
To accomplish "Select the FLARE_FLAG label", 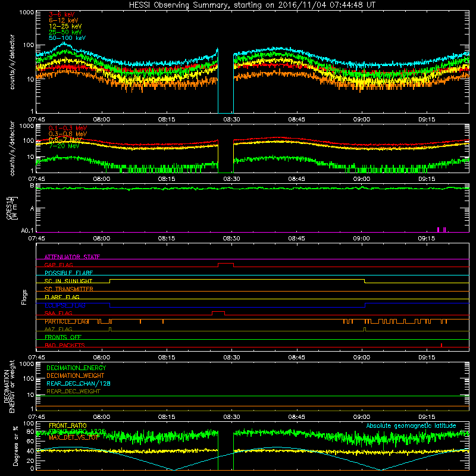I will [x=62, y=297].
